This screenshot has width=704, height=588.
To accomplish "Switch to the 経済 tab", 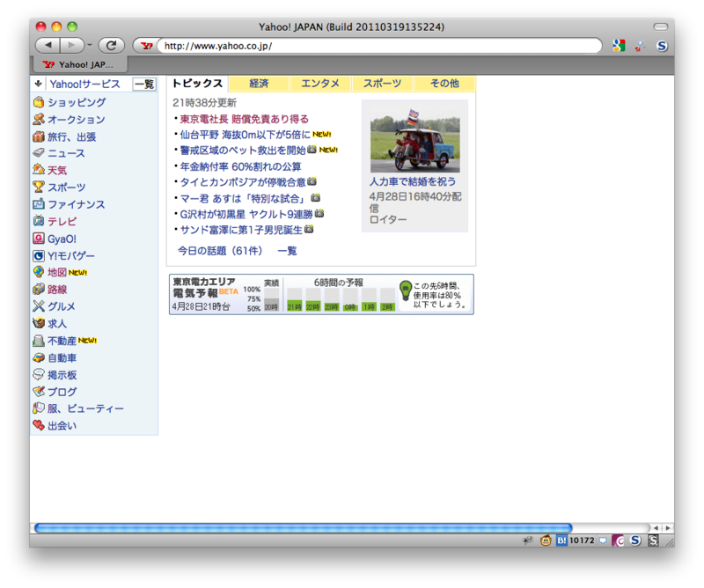I will (259, 84).
